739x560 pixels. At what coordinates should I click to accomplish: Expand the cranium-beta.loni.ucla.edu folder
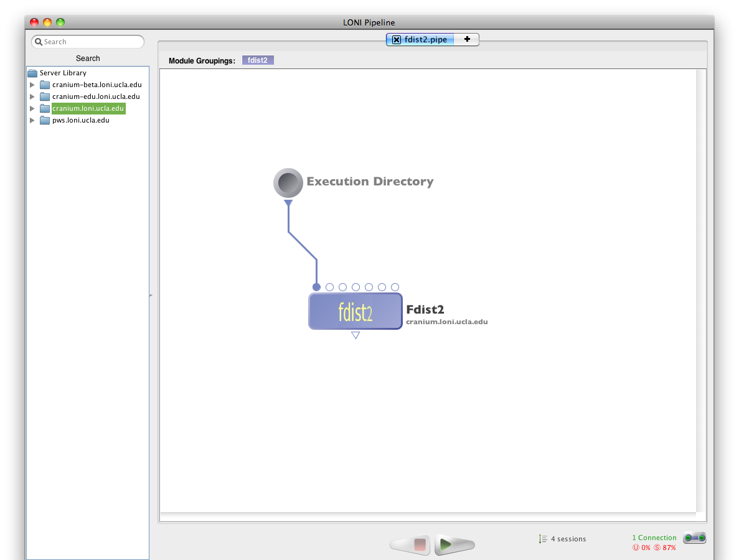pyautogui.click(x=32, y=85)
